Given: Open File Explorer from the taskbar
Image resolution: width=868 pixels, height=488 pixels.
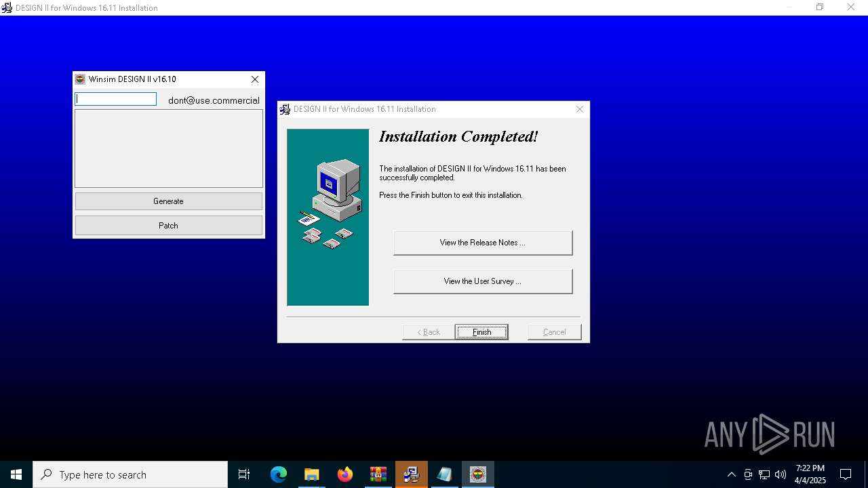Looking at the screenshot, I should pyautogui.click(x=311, y=474).
